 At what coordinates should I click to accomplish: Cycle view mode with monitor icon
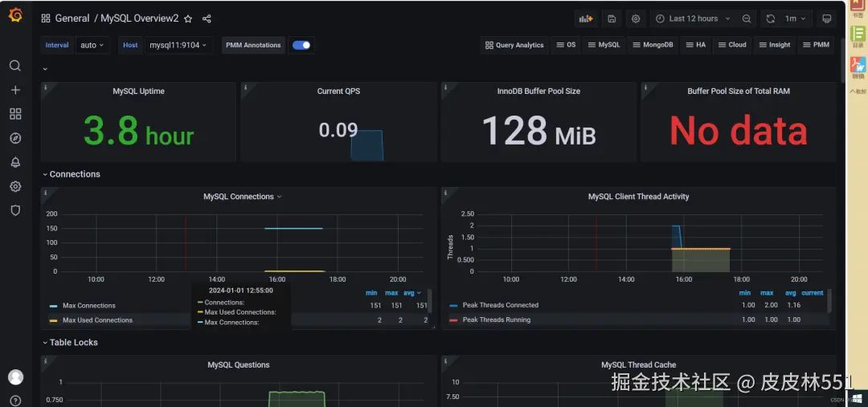[x=826, y=18]
